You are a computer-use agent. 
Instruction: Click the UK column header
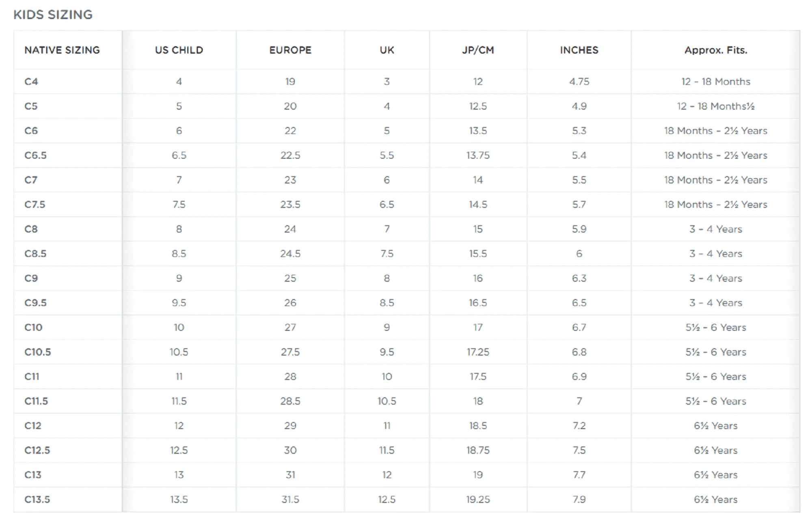387,50
